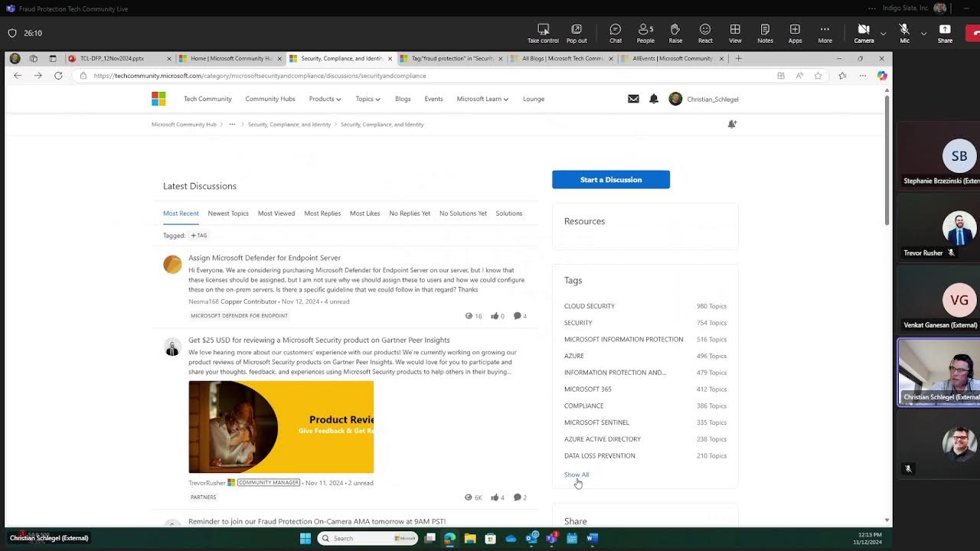Expand the Camera options arrow

[883, 33]
